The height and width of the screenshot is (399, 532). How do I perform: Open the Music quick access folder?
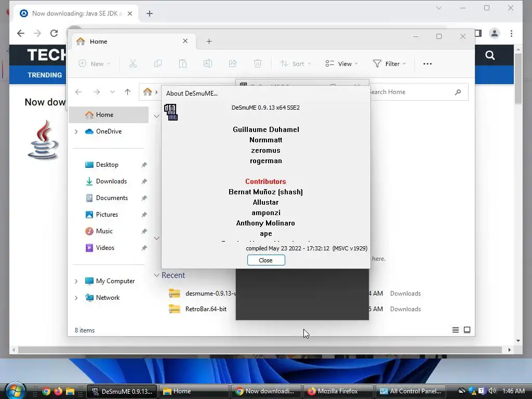104,231
